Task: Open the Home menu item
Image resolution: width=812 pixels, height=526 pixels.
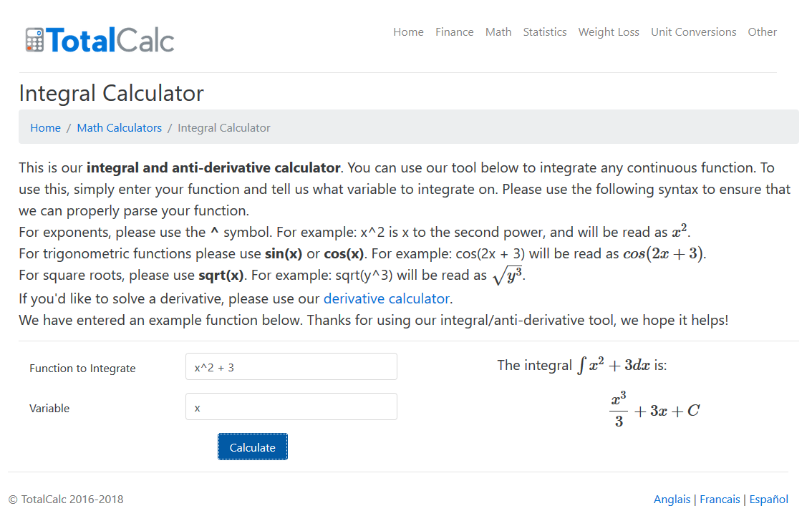Action: click(408, 31)
